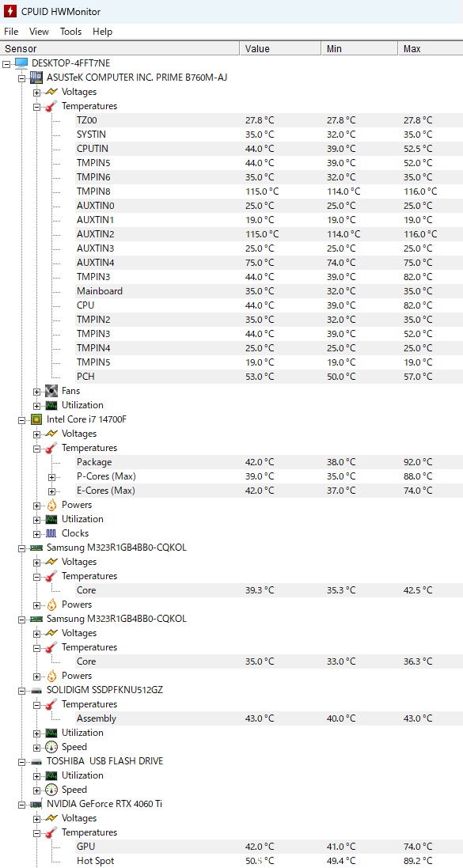463x868 pixels.
Task: Click the thermometer icon under ASUSTeK motherboard
Action: coord(51,106)
